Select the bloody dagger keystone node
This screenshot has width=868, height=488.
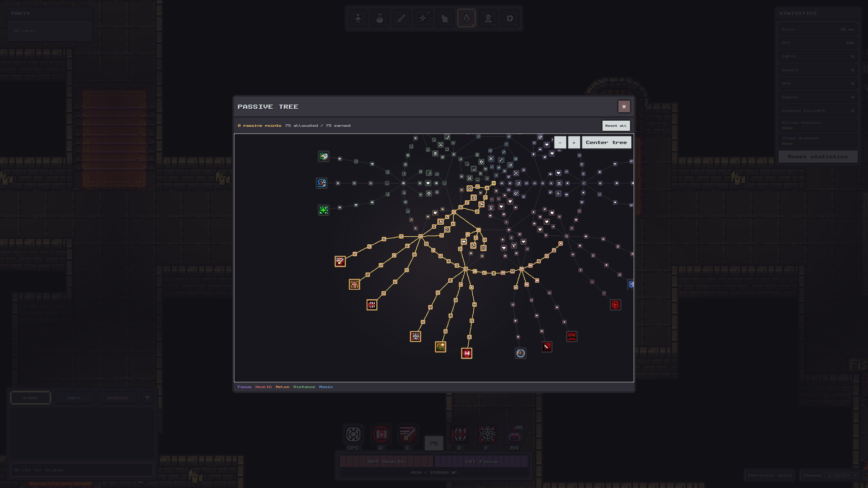tap(547, 347)
